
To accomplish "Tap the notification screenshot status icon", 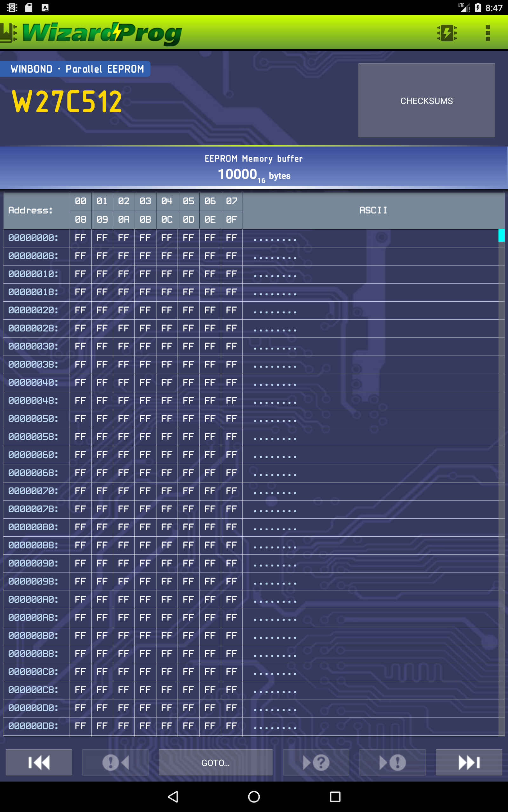I will pos(12,7).
